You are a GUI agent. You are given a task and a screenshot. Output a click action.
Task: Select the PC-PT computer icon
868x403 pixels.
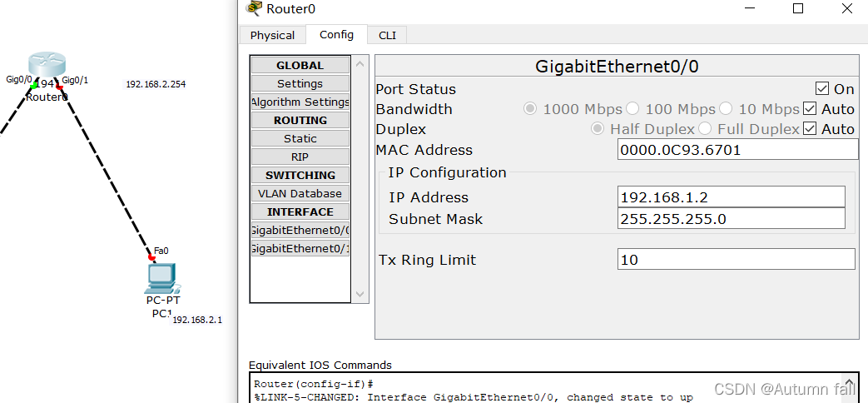pyautogui.click(x=162, y=278)
